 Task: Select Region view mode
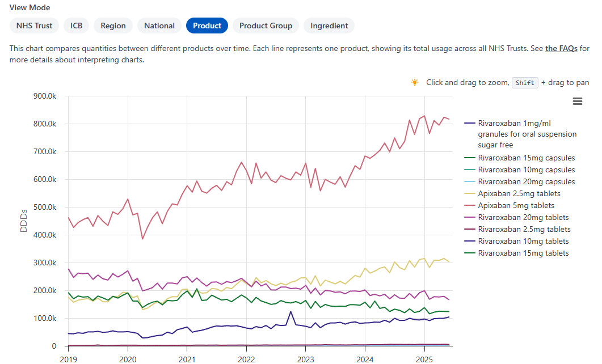(x=113, y=26)
